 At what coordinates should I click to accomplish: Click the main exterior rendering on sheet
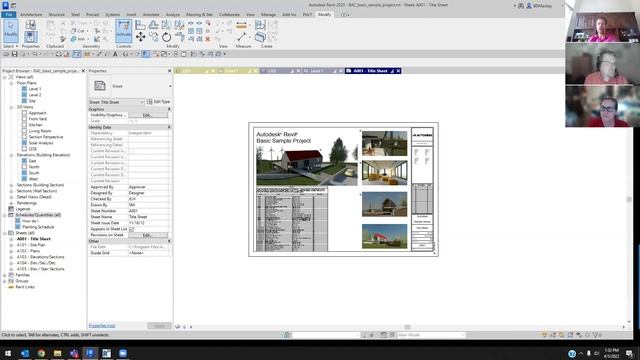point(307,166)
